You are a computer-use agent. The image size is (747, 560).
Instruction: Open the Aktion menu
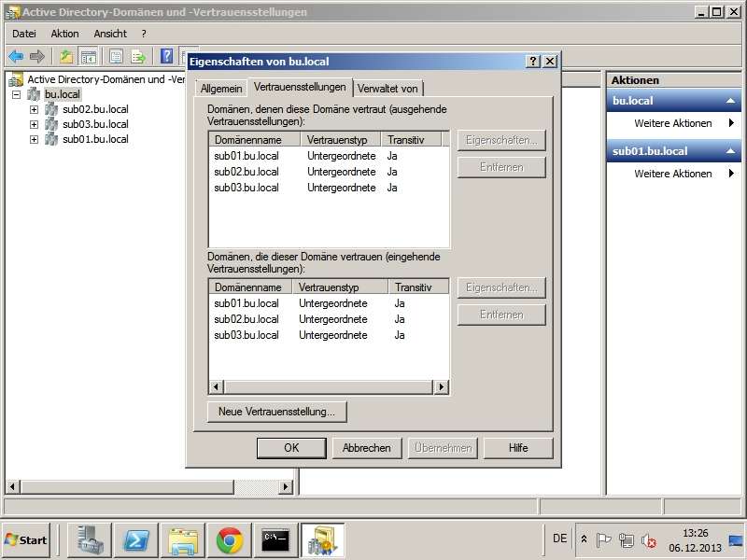point(65,34)
